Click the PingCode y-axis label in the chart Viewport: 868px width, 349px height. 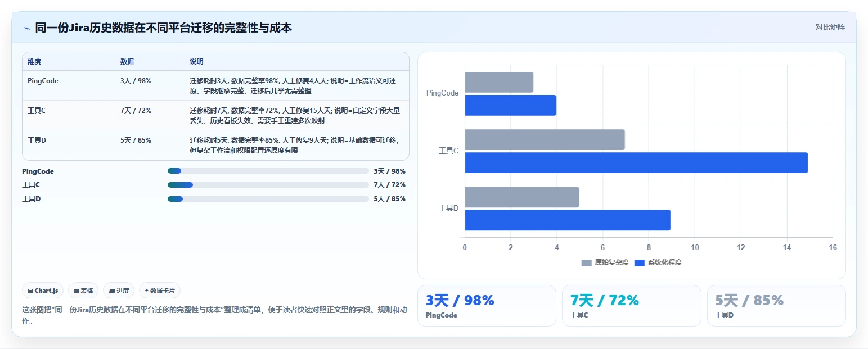(442, 93)
